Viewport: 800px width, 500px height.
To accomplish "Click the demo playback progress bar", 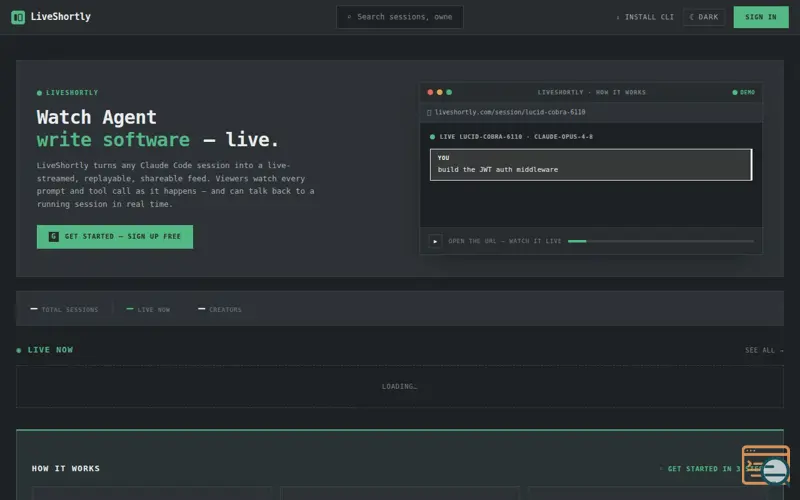I will pos(661,241).
